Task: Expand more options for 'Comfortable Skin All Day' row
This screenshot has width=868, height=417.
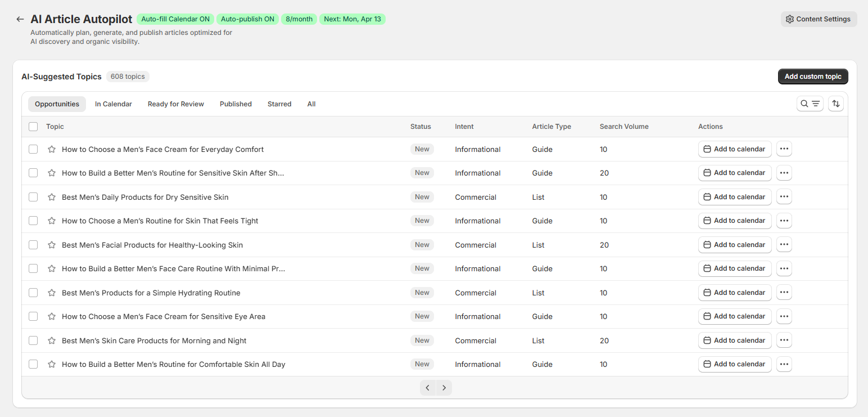Action: [784, 364]
